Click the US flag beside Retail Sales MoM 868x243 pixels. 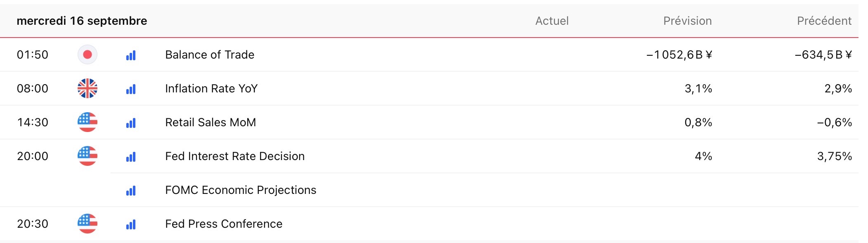click(88, 122)
